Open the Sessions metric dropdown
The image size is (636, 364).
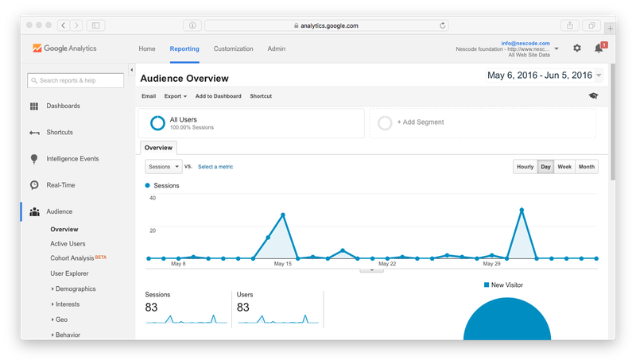click(x=164, y=167)
